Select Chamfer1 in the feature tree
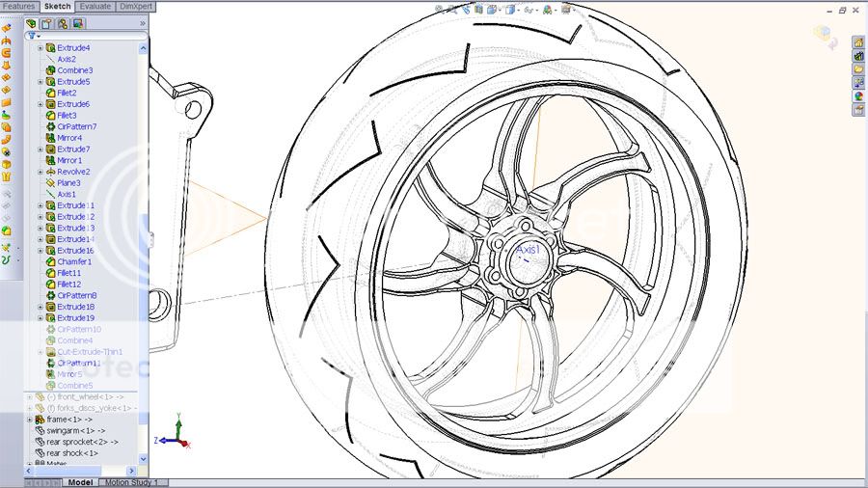The height and width of the screenshot is (488, 868). coord(74,261)
